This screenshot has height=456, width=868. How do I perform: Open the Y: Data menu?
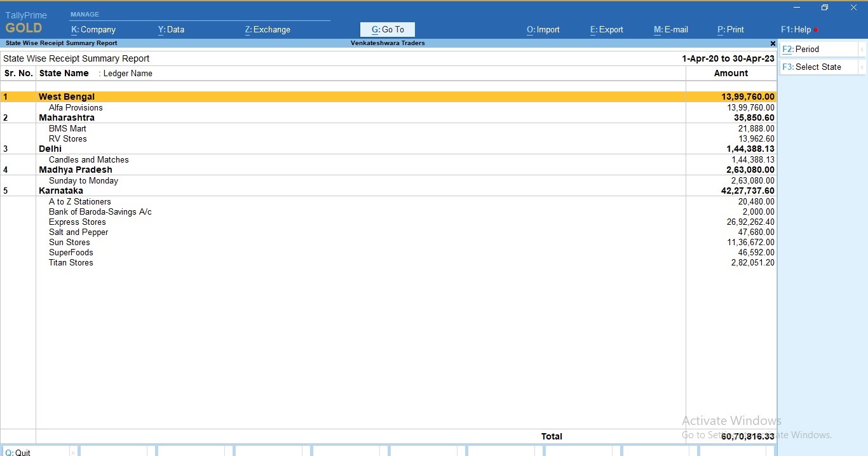171,30
